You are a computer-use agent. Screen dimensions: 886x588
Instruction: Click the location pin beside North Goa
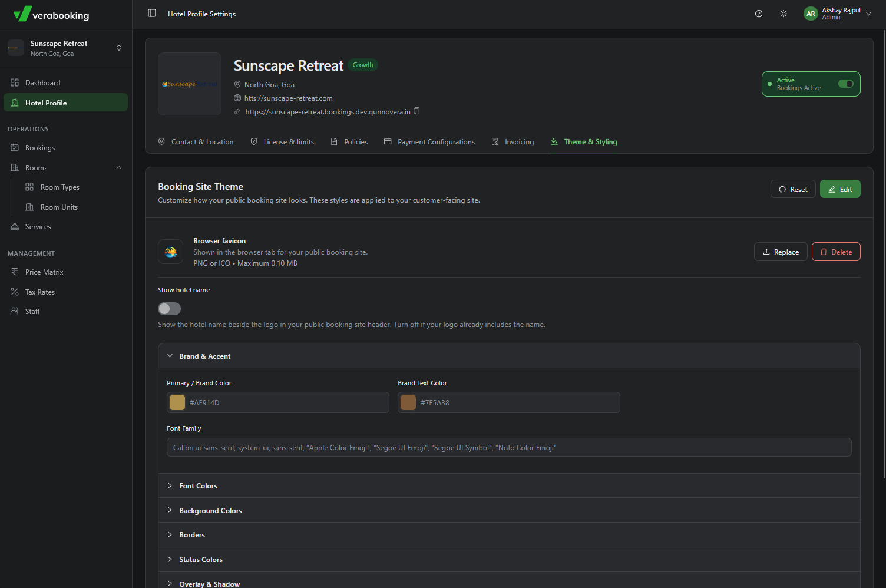click(237, 84)
